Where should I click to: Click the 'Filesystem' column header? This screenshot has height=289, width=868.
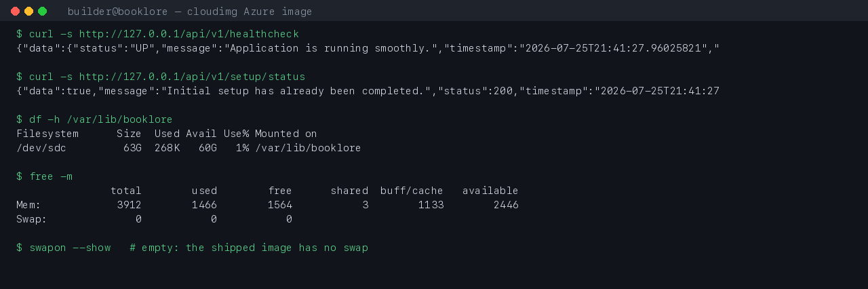tap(47, 134)
